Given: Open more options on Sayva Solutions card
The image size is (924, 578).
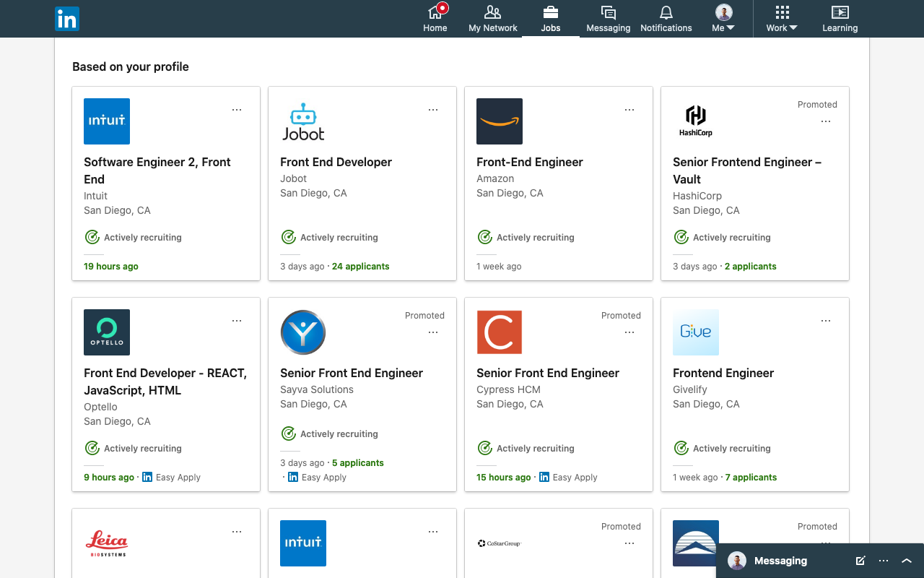Looking at the screenshot, I should 433,332.
